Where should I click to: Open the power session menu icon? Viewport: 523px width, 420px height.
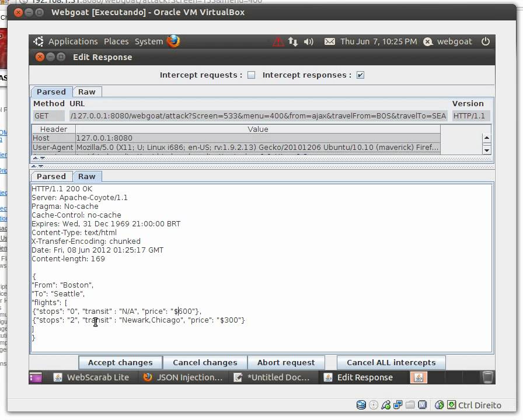pyautogui.click(x=485, y=41)
